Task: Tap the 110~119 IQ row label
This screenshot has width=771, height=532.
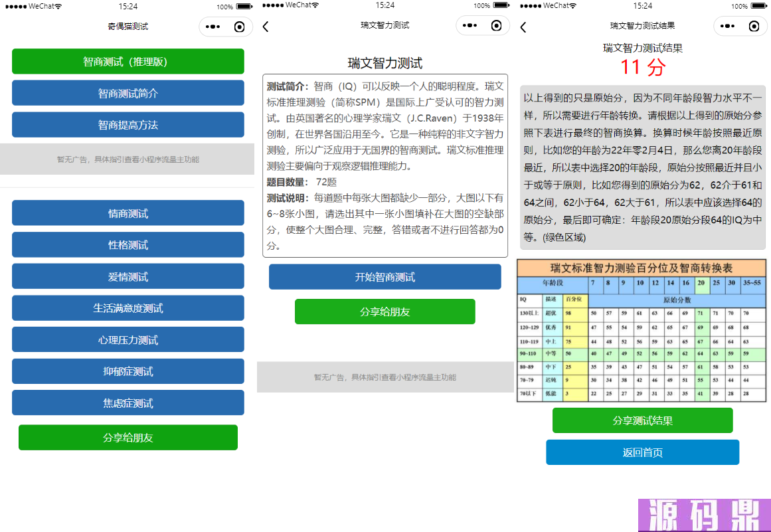Action: pos(529,341)
